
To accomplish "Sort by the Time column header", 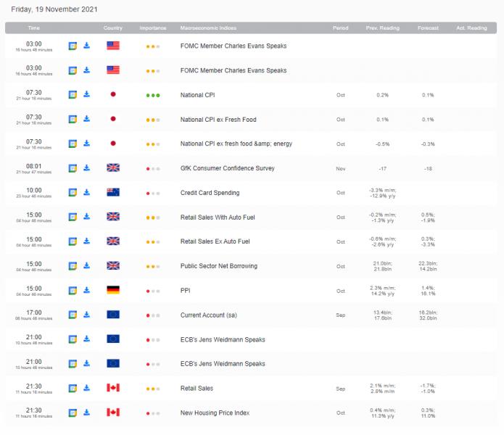I will (34, 28).
